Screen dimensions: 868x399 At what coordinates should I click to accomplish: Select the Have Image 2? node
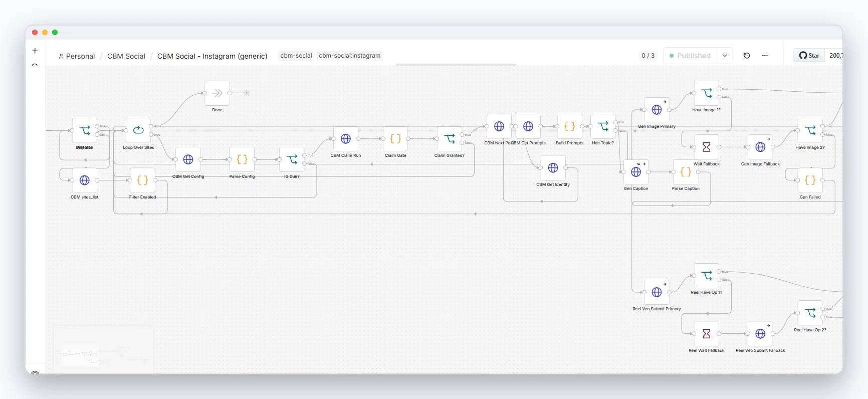(810, 130)
